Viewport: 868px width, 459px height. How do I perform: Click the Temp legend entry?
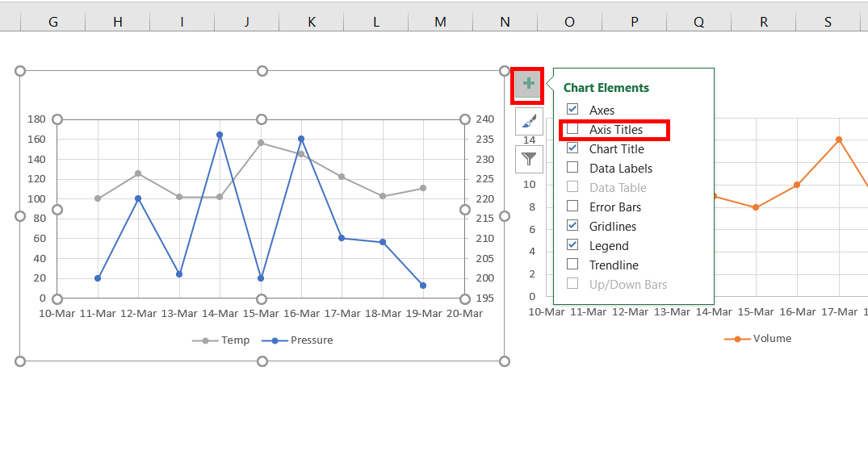click(x=221, y=340)
